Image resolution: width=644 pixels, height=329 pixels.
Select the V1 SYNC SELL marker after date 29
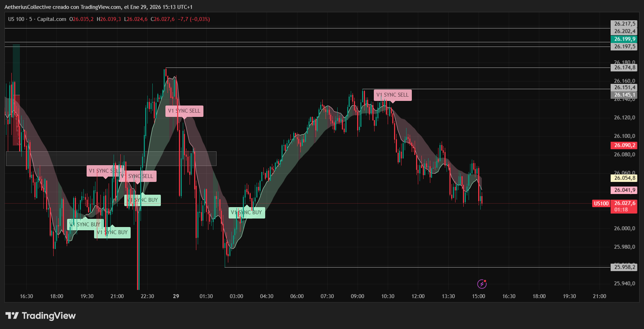click(x=184, y=111)
